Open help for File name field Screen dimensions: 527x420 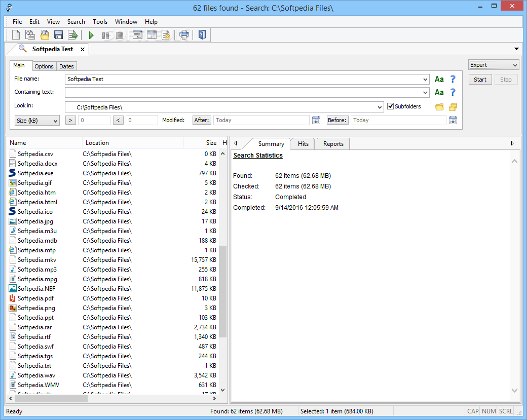click(453, 79)
